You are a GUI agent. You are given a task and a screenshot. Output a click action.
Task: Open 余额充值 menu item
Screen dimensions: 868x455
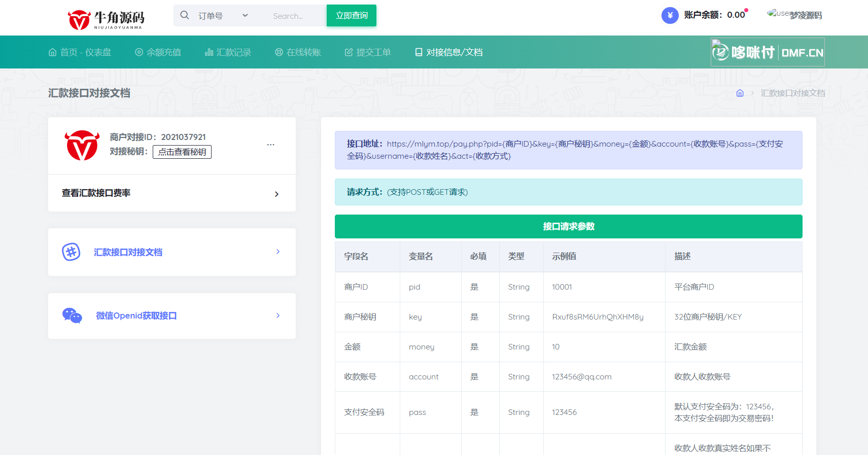(x=158, y=52)
